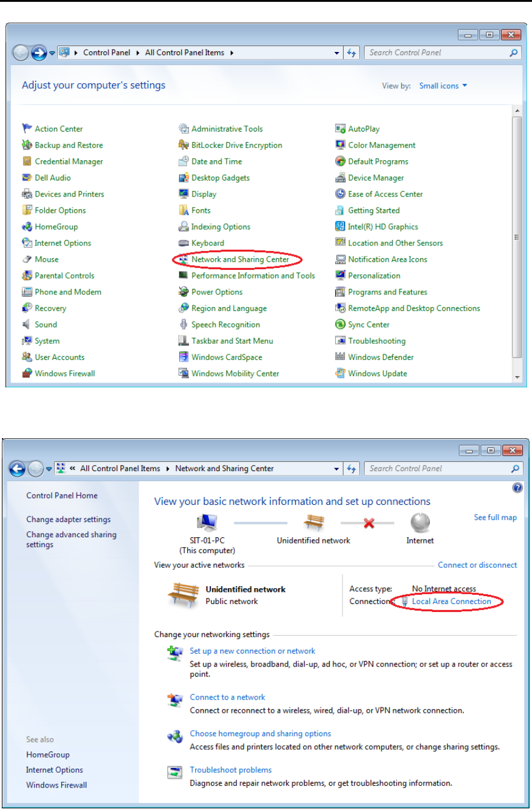This screenshot has height=809, width=532.
Task: Open Change advanced sharing settings
Action: 71,540
